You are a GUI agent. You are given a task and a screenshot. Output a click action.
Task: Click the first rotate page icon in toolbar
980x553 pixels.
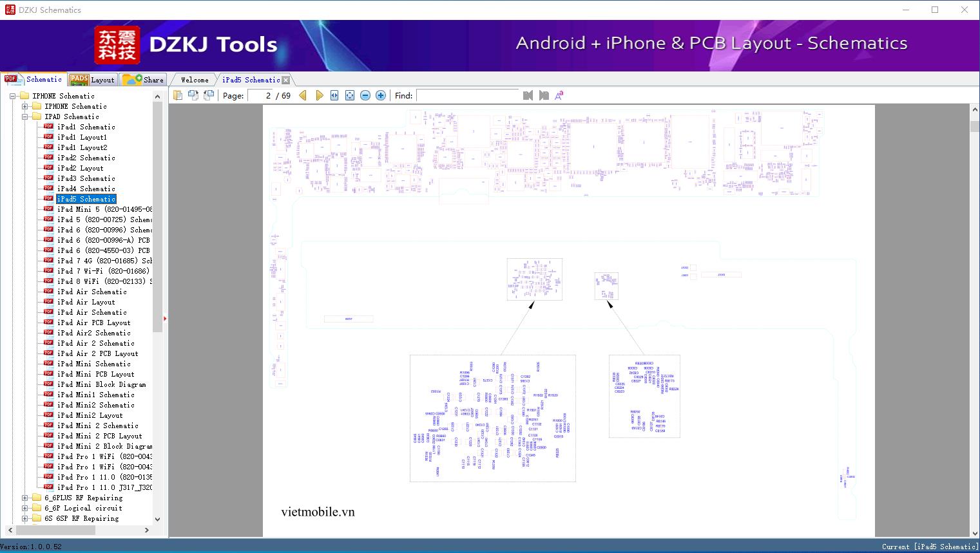click(193, 95)
